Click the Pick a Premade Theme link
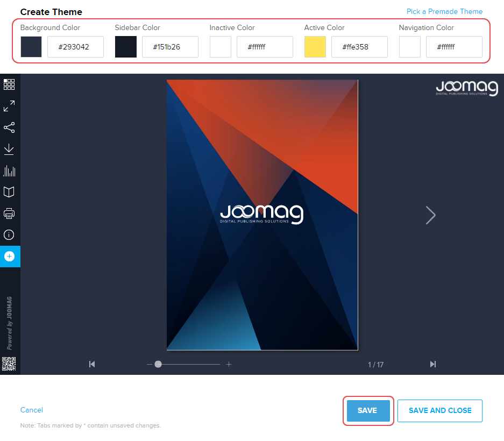Viewport: 504px width, 441px height. (x=444, y=11)
